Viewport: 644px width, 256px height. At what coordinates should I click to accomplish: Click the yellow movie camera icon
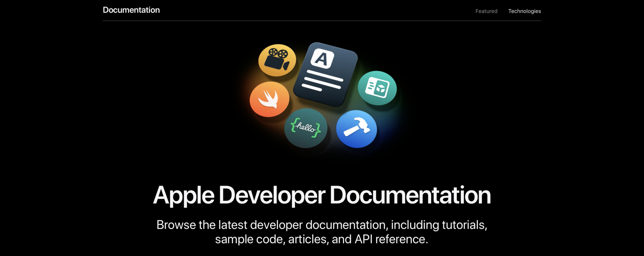click(x=277, y=60)
